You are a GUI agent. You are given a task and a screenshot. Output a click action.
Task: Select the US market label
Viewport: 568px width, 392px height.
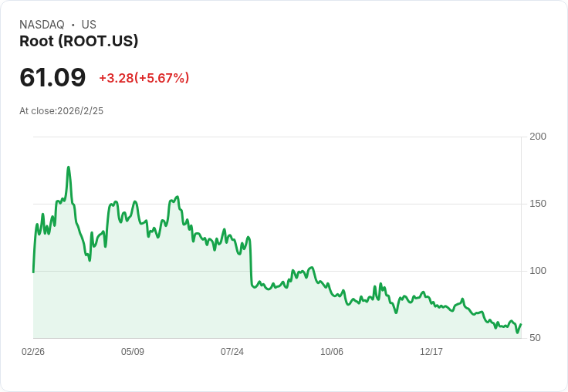[x=89, y=25]
